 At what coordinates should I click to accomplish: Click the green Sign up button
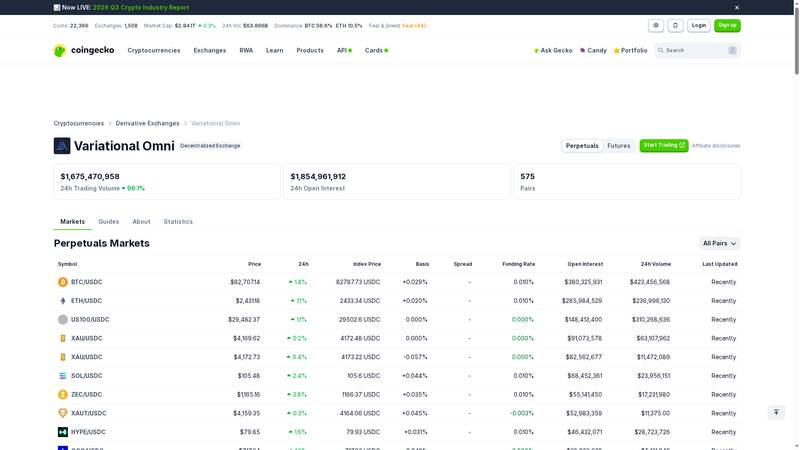727,26
